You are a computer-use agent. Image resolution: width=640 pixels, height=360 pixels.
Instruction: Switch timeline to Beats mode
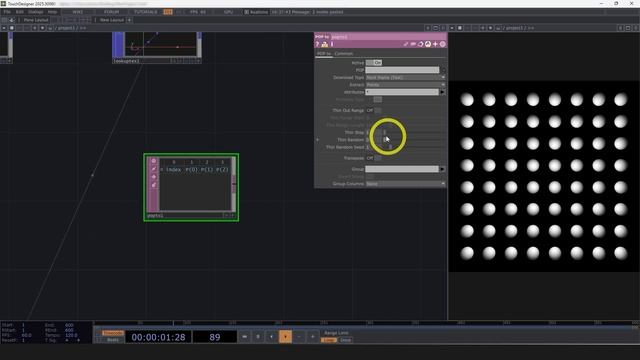(x=112, y=340)
